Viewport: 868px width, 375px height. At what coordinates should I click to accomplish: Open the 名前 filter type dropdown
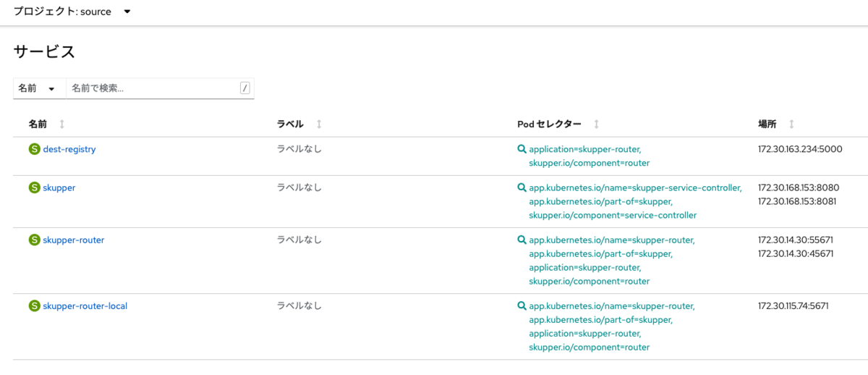(x=39, y=88)
